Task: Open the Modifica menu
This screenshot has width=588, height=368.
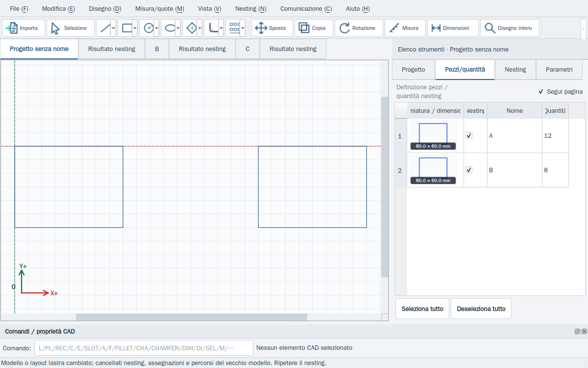Action: click(58, 9)
